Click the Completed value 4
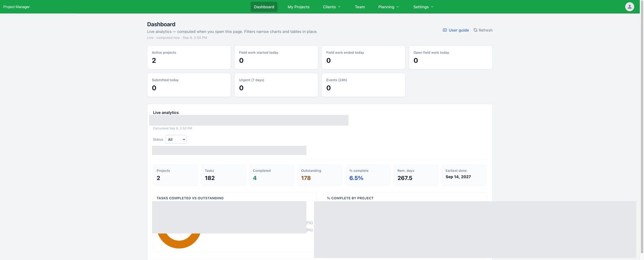Screen dimensions: 644x260 pyautogui.click(x=255, y=178)
